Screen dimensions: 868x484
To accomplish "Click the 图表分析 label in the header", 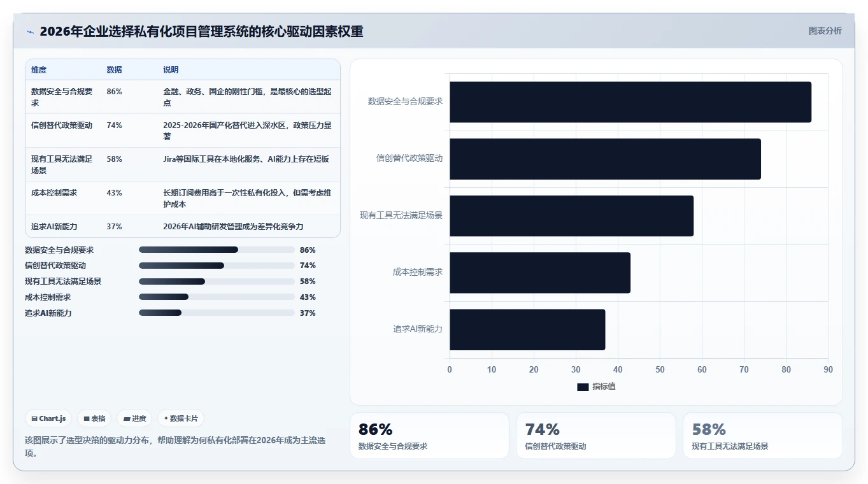I will coord(825,31).
